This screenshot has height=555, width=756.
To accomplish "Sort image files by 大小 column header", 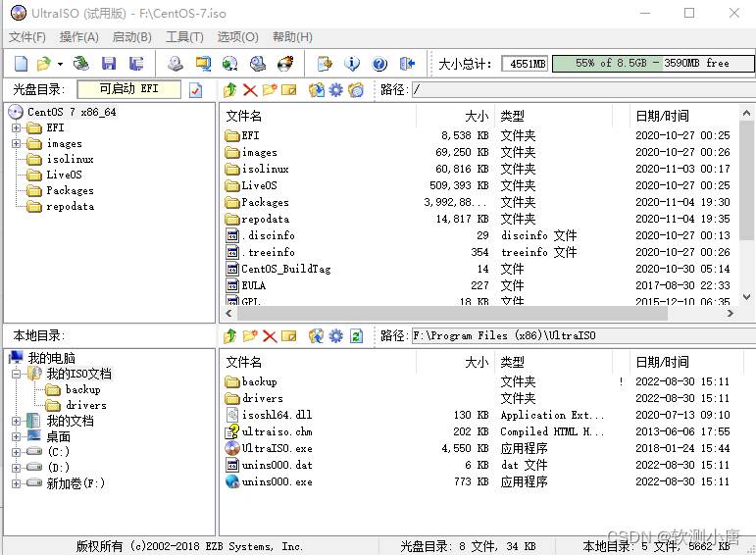I will (x=454, y=116).
